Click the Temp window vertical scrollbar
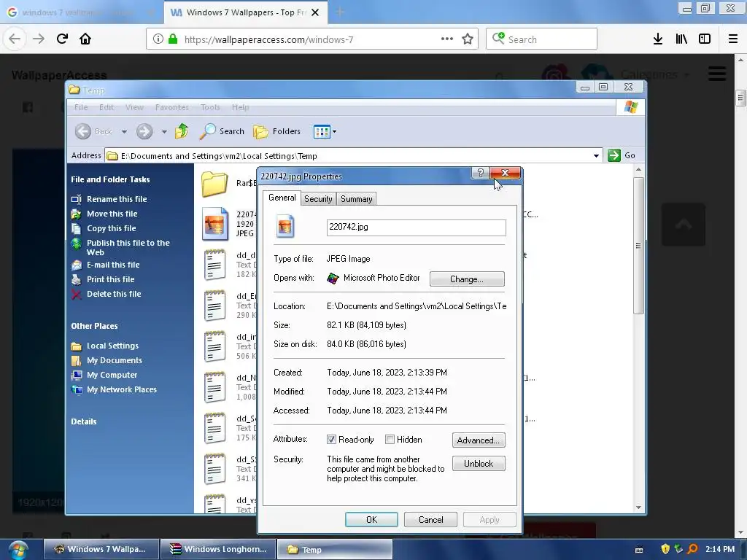Screen dimensions: 747x560 (x=638, y=246)
